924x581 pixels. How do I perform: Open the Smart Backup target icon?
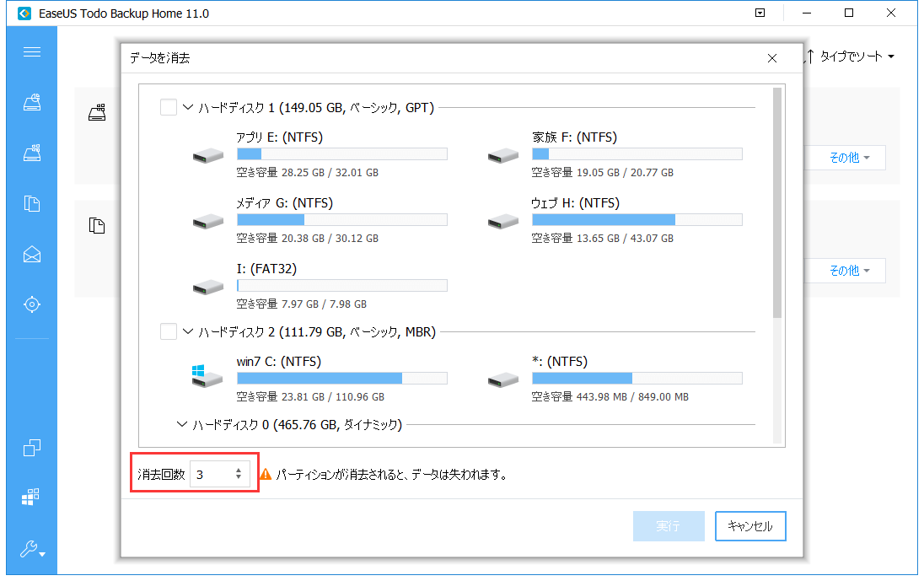32,304
